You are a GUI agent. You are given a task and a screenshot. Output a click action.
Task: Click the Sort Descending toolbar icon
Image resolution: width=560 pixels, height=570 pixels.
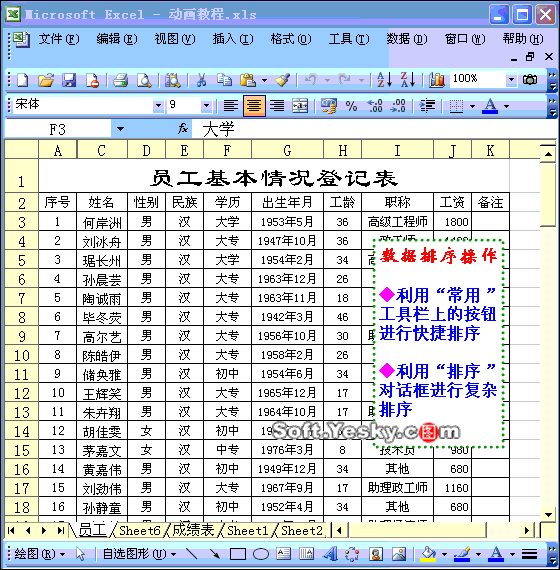click(x=408, y=80)
